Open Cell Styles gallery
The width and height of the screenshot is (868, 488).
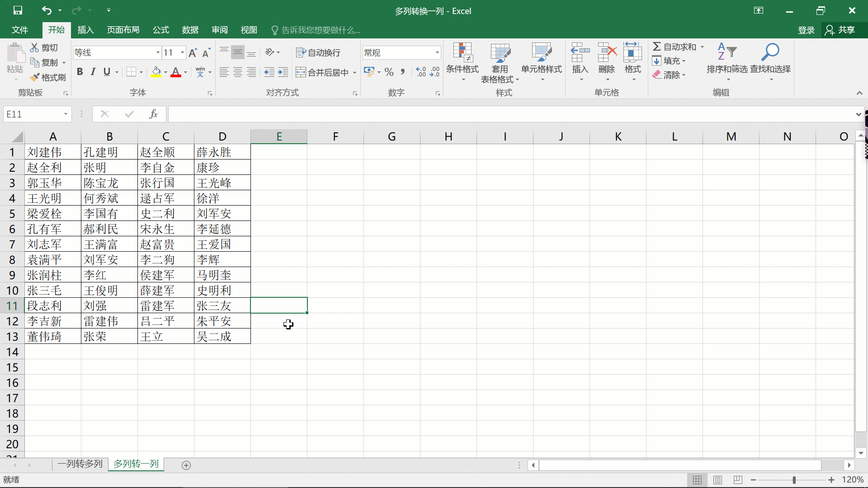(542, 62)
